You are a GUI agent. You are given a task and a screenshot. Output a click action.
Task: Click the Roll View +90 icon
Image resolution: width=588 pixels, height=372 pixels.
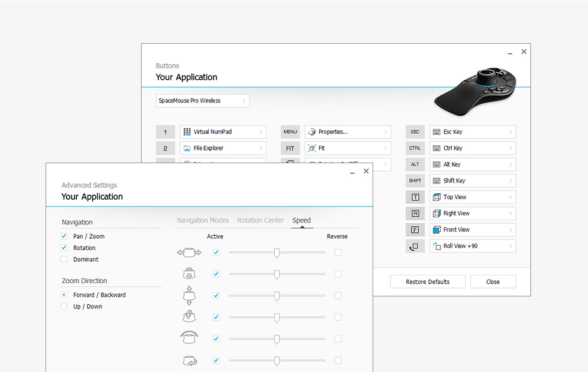(437, 246)
